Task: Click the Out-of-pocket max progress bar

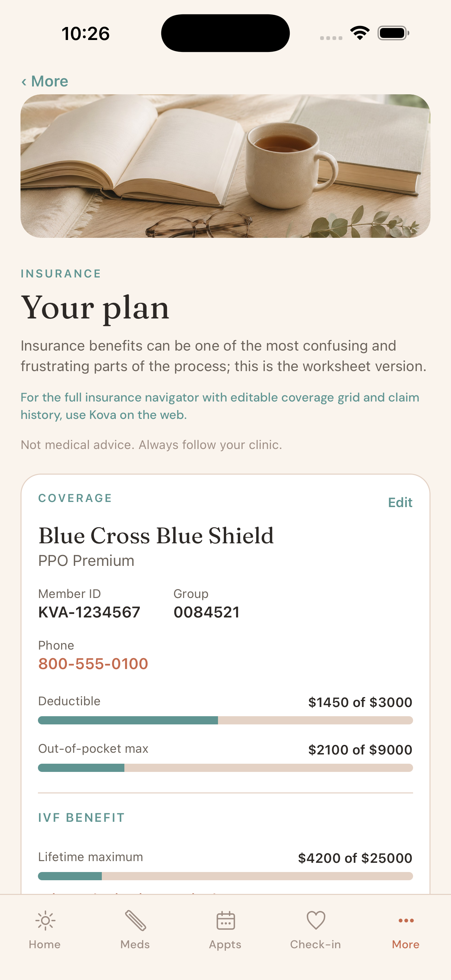Action: pyautogui.click(x=225, y=768)
